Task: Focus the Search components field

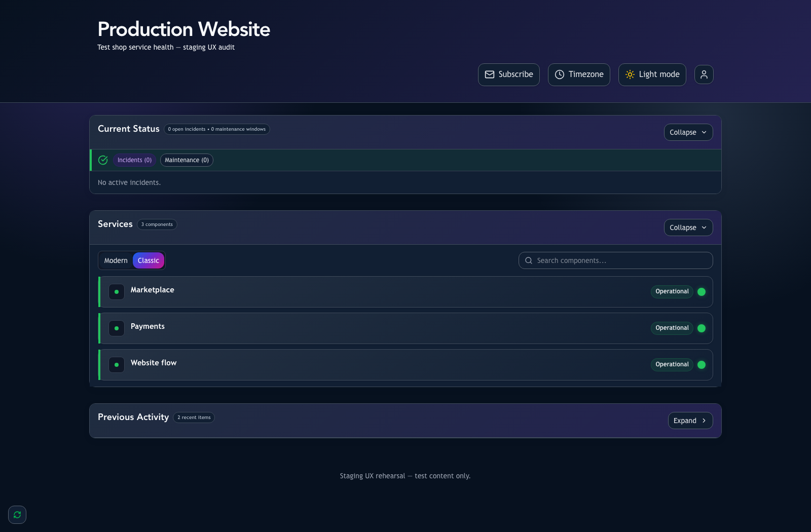Action: 616,260
